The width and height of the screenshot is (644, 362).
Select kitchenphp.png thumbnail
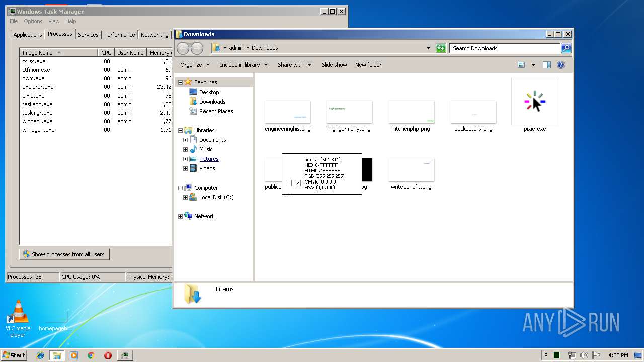(x=411, y=112)
